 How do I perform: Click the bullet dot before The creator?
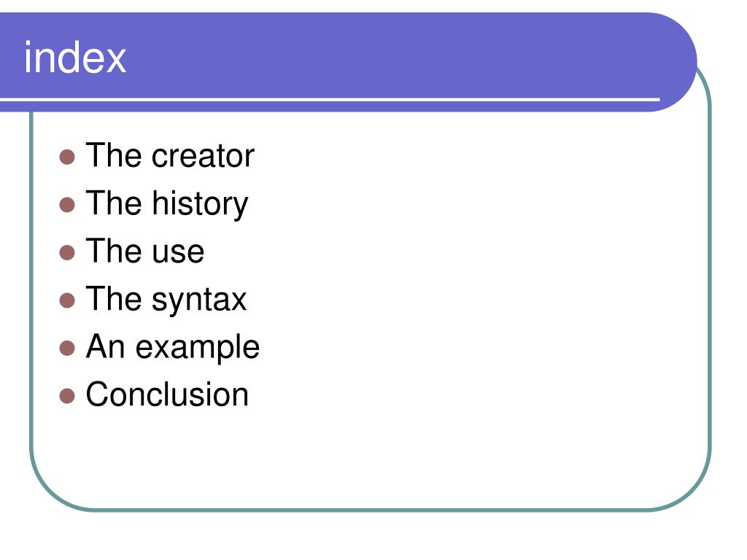pos(67,157)
